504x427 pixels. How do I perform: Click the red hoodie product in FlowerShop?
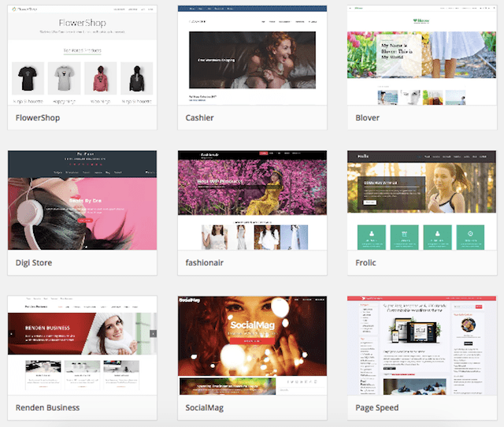[100, 77]
